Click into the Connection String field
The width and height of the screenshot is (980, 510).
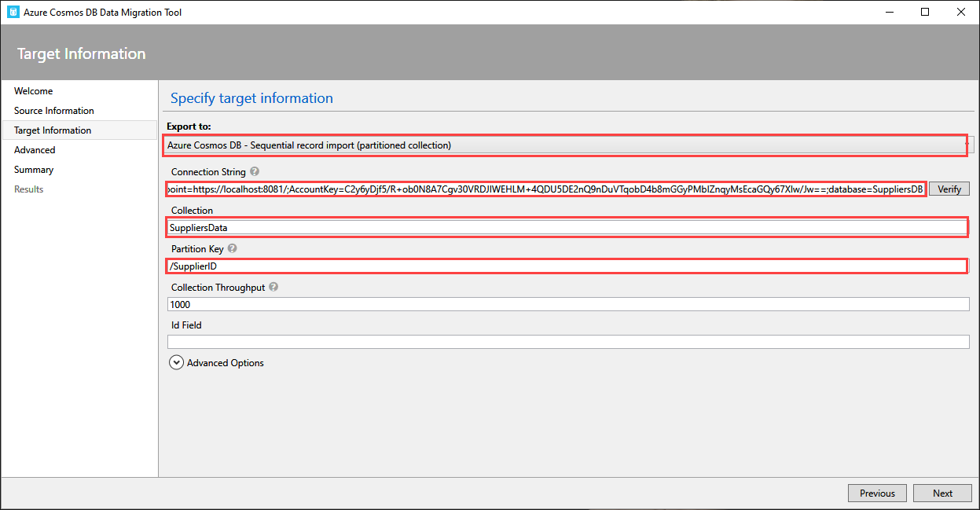click(x=547, y=189)
